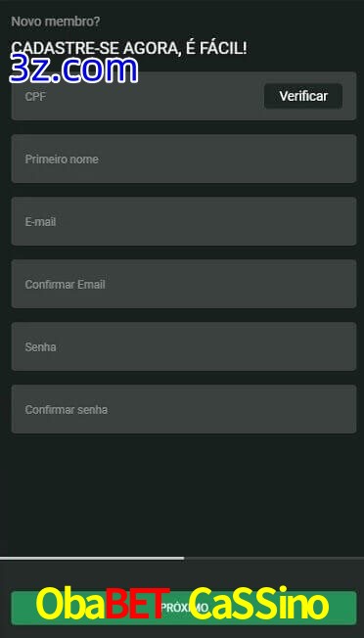Click the Verificar button
The height and width of the screenshot is (638, 364).
(303, 96)
